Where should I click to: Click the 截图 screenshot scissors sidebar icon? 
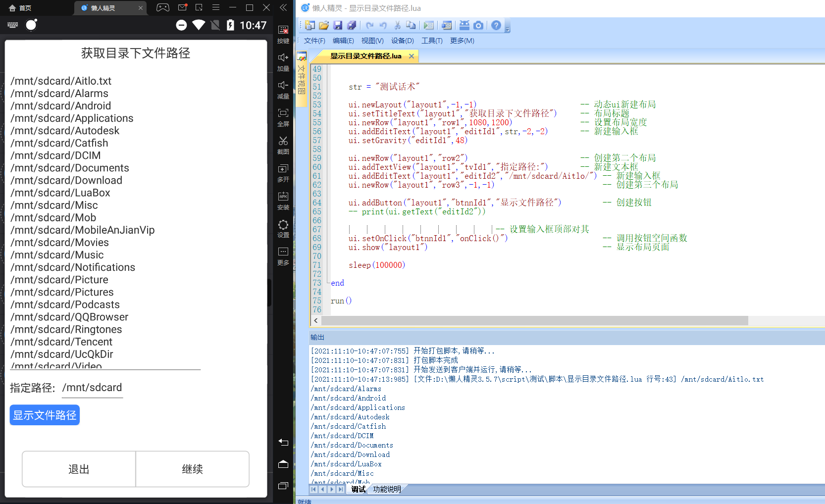[283, 146]
